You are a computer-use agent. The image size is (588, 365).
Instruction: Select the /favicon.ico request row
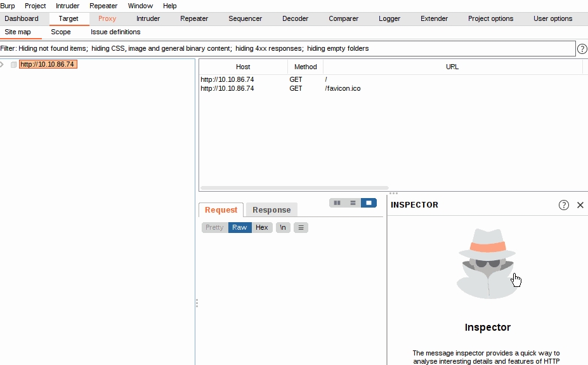pyautogui.click(x=343, y=89)
